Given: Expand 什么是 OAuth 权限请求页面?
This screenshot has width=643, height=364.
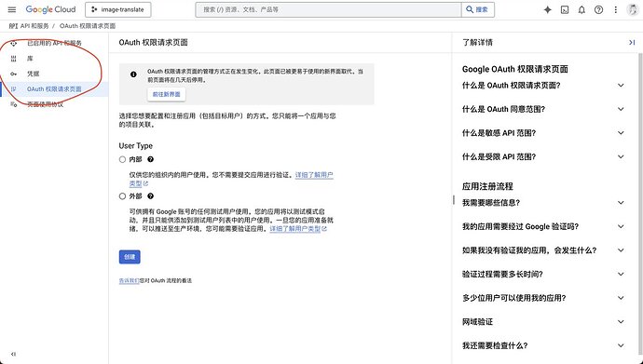Looking at the screenshot, I should pos(543,85).
